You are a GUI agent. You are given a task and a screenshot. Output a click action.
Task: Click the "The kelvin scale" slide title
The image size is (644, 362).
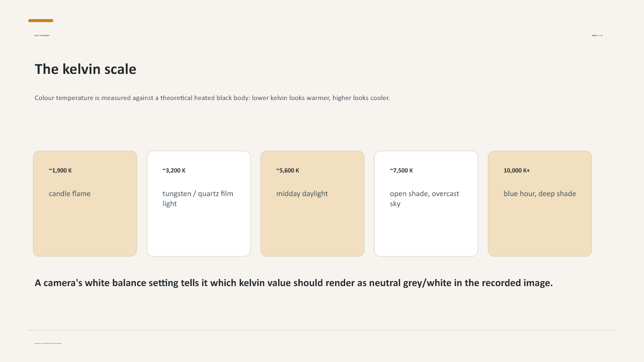pos(86,69)
